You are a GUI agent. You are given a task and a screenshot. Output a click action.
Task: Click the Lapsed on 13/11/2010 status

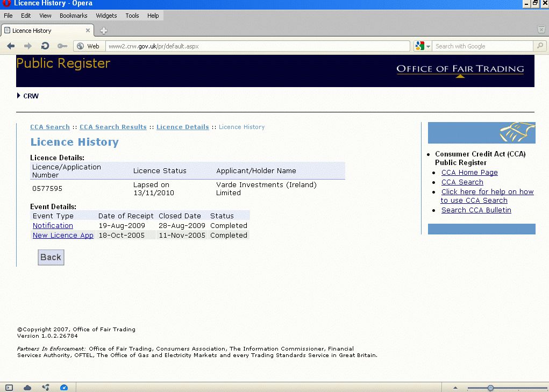(154, 189)
